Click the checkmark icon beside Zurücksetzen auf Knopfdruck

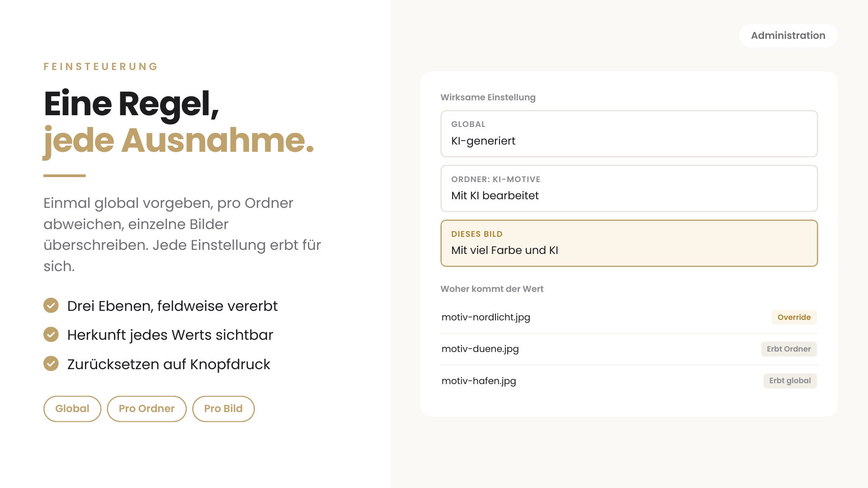click(51, 363)
